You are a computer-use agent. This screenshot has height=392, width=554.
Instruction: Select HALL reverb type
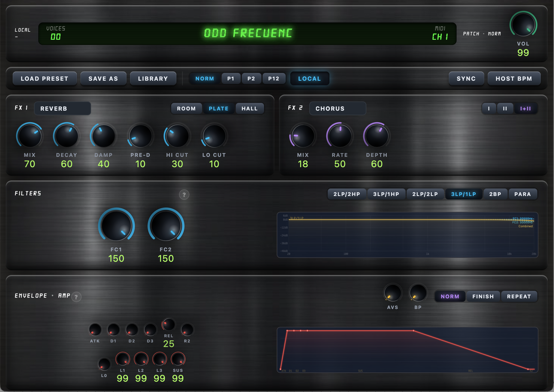click(250, 109)
